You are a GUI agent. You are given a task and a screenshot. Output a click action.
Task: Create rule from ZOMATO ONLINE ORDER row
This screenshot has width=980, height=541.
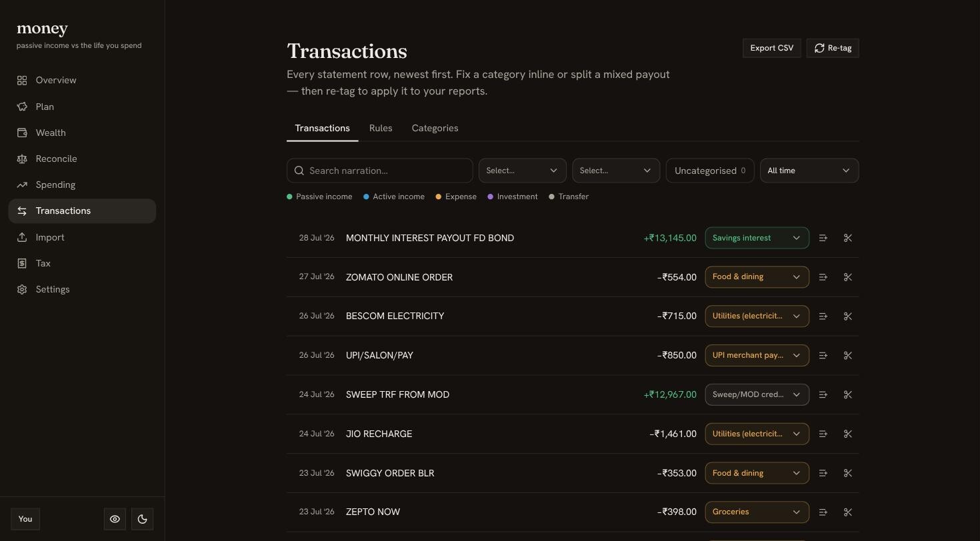point(823,277)
